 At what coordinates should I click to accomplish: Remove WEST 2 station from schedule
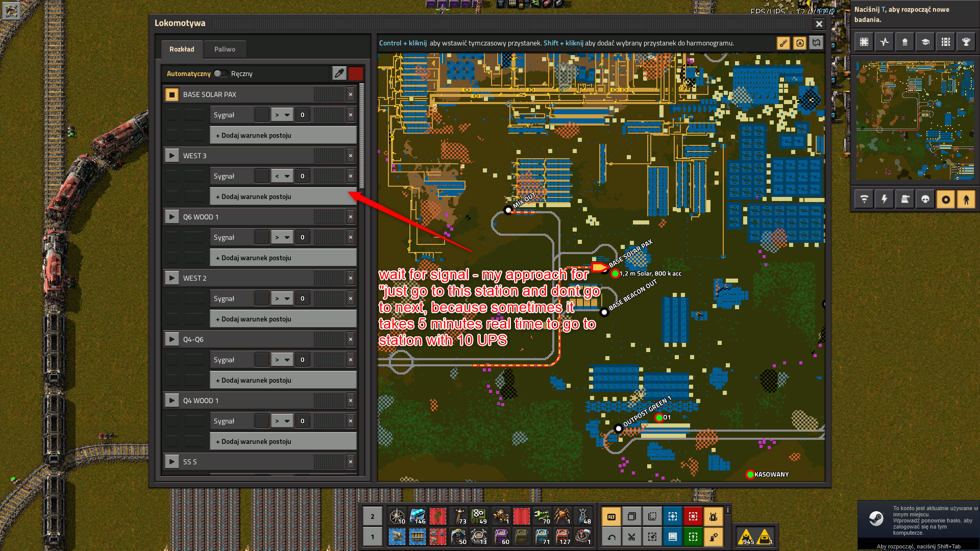tap(351, 278)
